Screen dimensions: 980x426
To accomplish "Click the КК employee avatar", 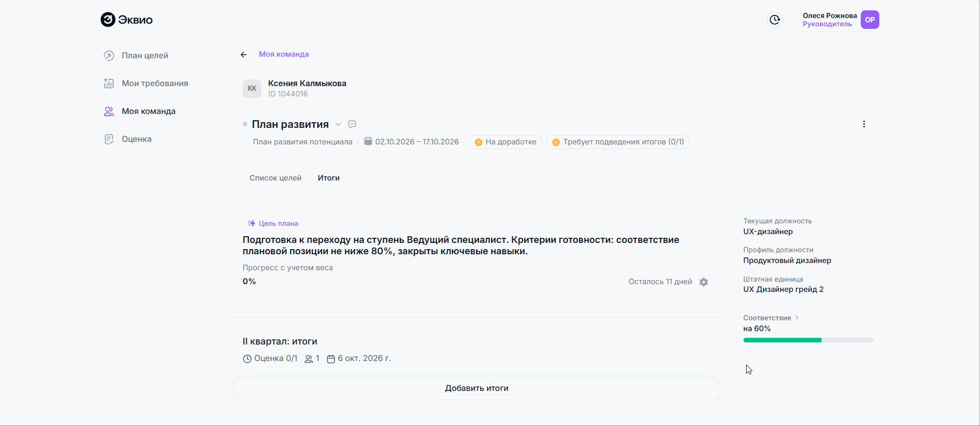I will [x=252, y=89].
